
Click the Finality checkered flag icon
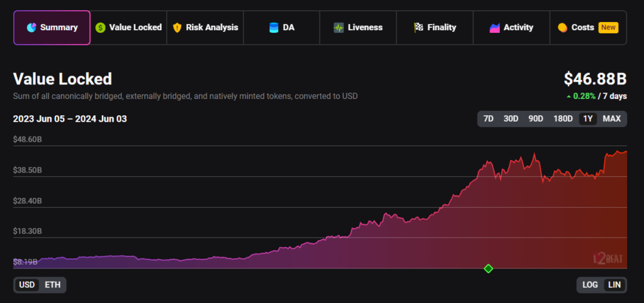[418, 28]
